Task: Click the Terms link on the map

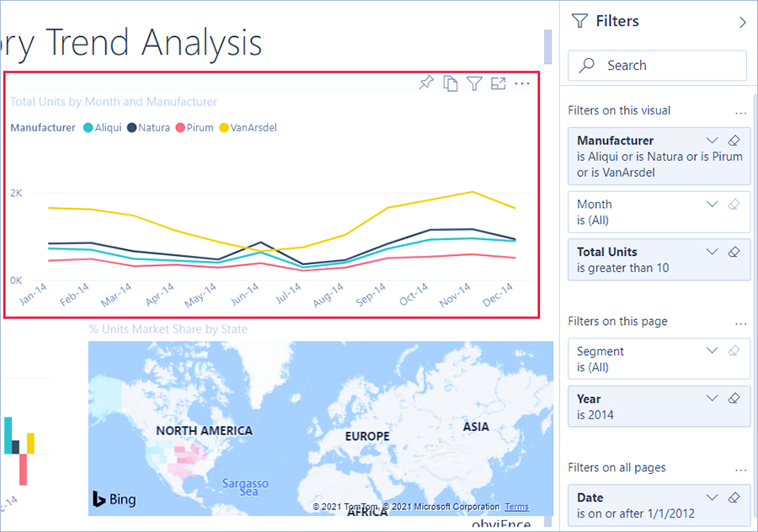Action: (x=516, y=507)
